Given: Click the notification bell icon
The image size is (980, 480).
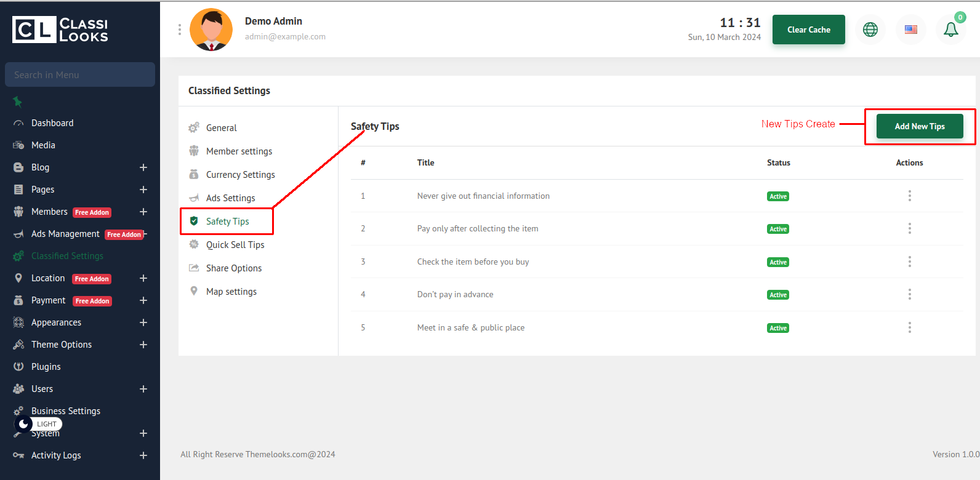Looking at the screenshot, I should click(950, 30).
